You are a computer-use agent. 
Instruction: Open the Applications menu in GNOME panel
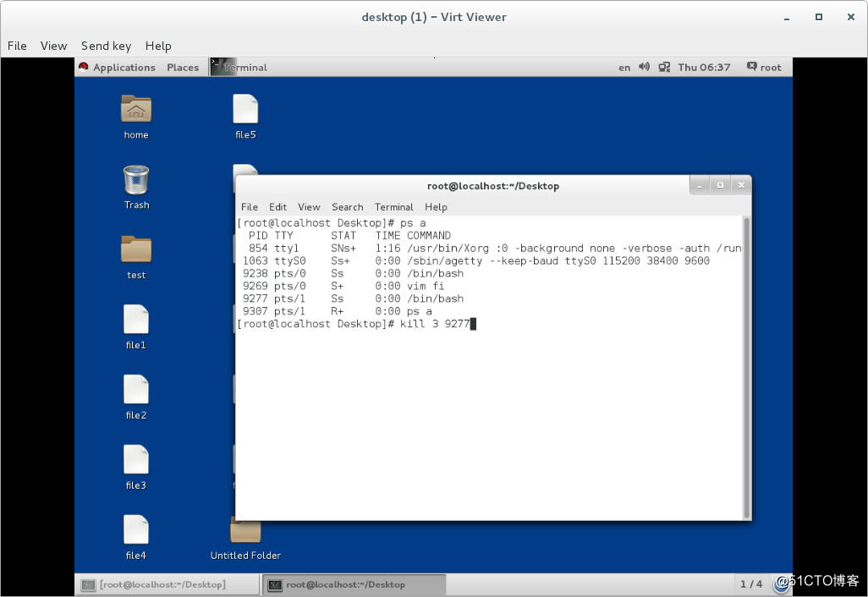click(x=124, y=68)
